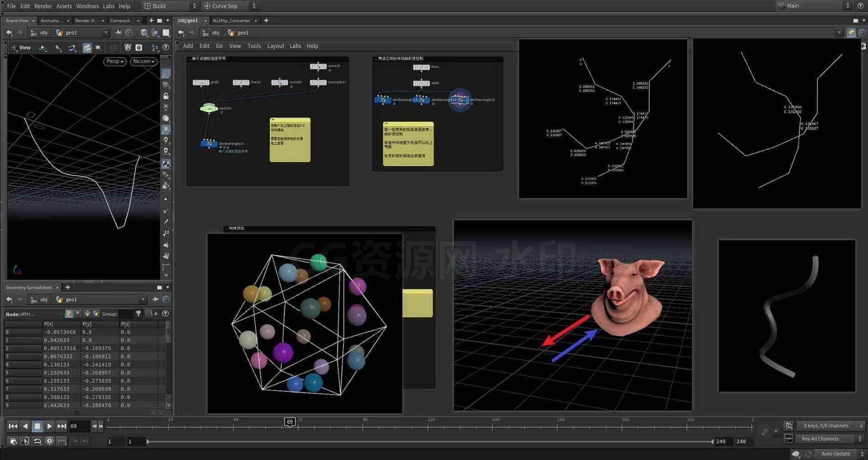Toggle real-time playback clock icon
This screenshot has height=460, width=868.
(49, 441)
